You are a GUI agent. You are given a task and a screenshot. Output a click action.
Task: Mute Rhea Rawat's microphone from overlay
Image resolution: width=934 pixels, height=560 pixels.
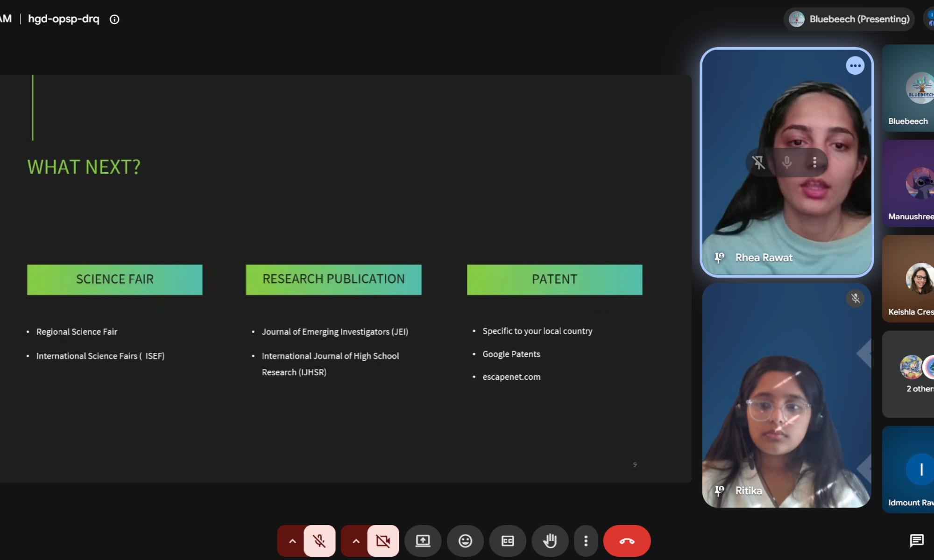(x=787, y=162)
